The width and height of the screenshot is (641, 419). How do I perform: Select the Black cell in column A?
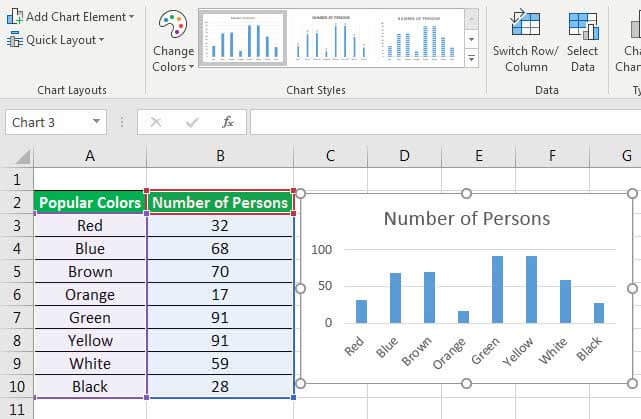pyautogui.click(x=90, y=386)
